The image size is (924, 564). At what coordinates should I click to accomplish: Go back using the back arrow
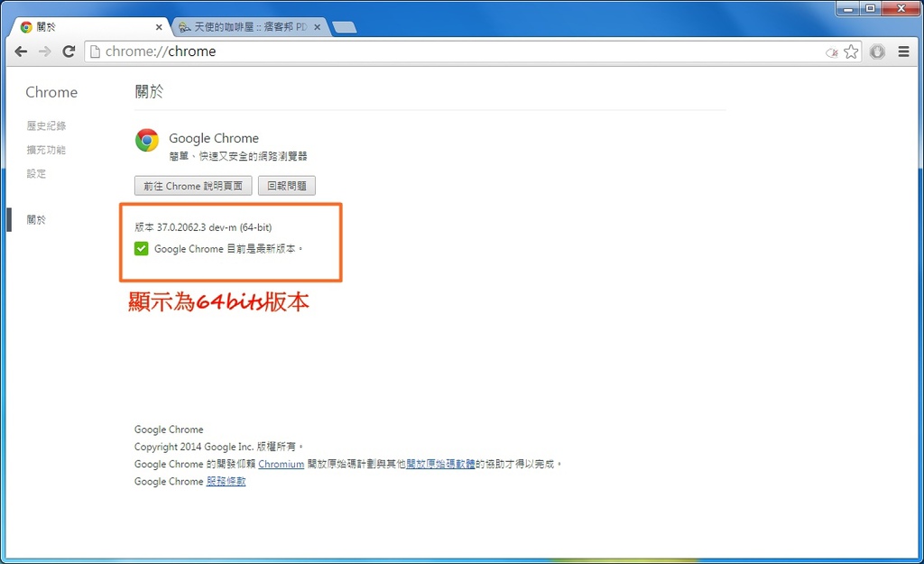22,51
